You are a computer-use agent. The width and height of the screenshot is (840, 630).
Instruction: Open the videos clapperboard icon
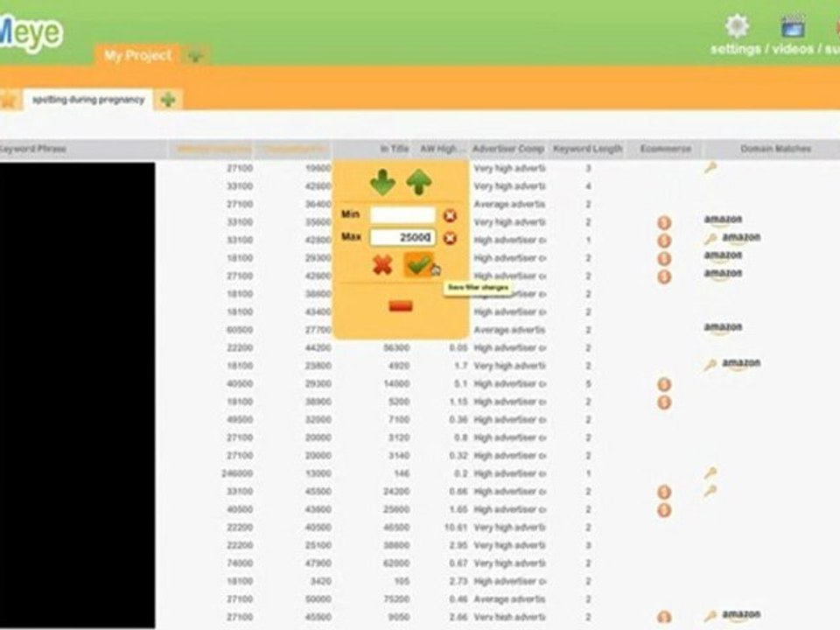point(793,25)
